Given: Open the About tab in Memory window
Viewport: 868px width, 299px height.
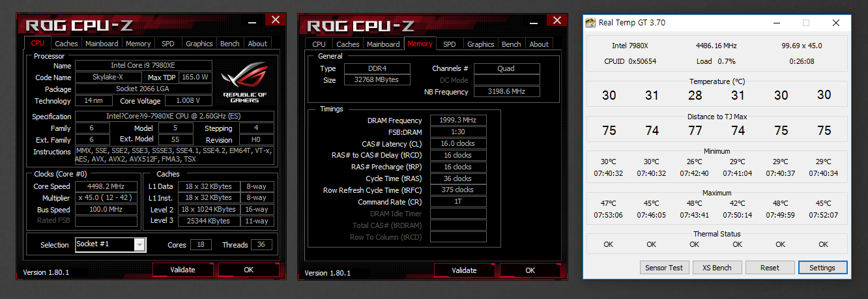Looking at the screenshot, I should tap(538, 44).
